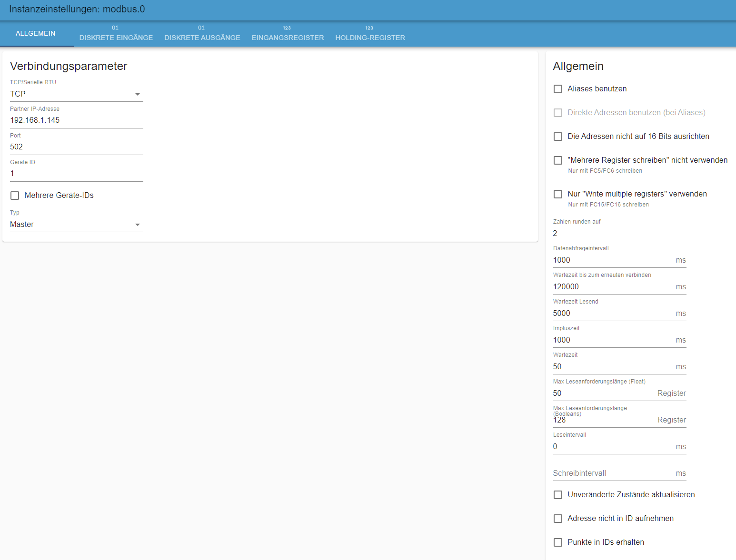
Task: Check Die Adressen nicht auf 16 Bits ausrichten
Action: pos(558,137)
